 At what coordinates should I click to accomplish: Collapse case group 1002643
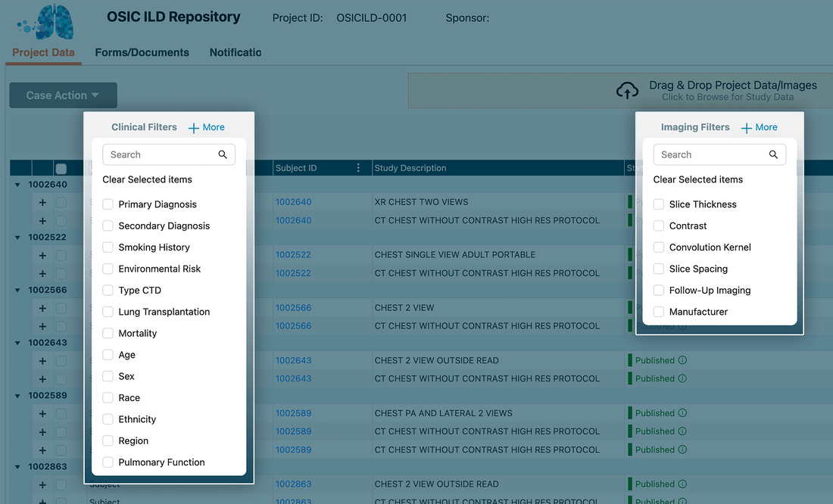pos(17,343)
